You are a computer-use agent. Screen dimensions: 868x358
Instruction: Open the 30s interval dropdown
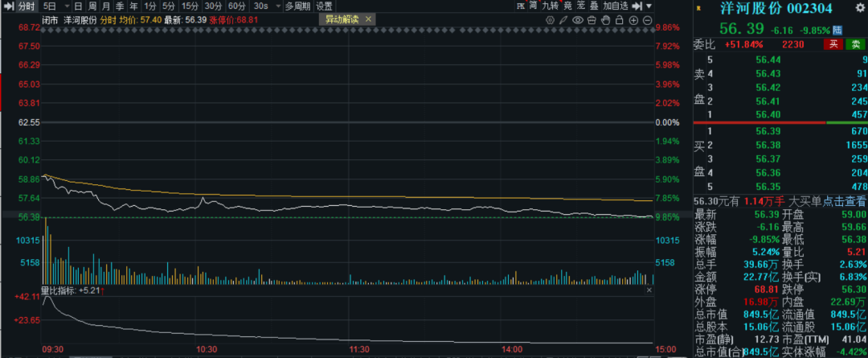coord(264,6)
